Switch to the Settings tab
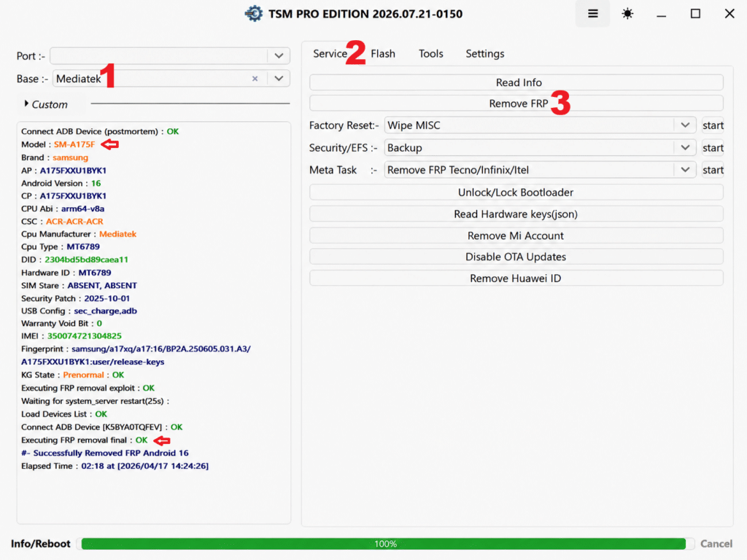Image resolution: width=747 pixels, height=560 pixels. click(x=484, y=53)
